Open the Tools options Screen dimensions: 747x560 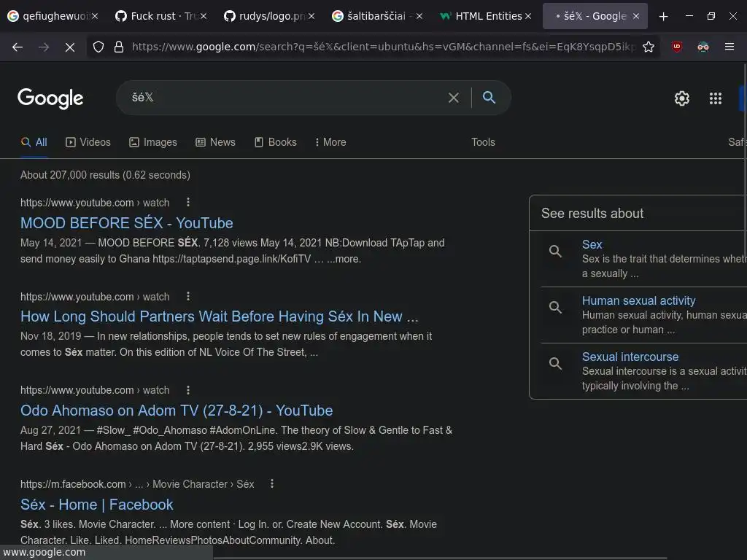(x=483, y=142)
